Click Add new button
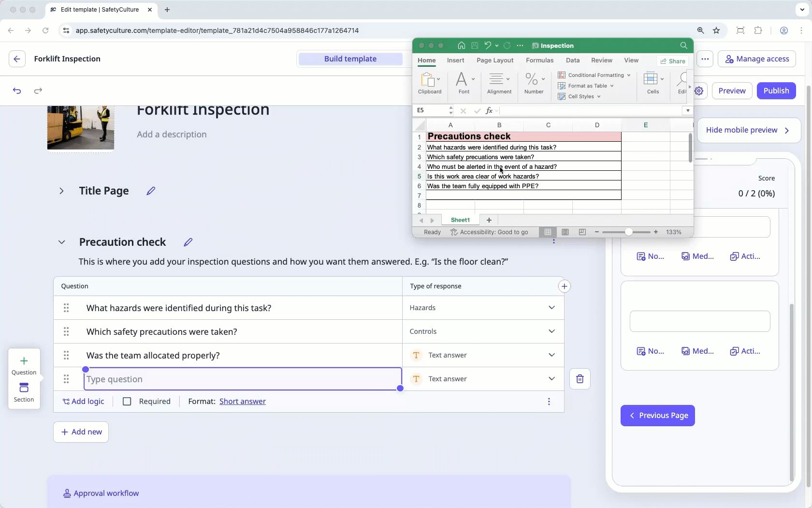 click(81, 432)
